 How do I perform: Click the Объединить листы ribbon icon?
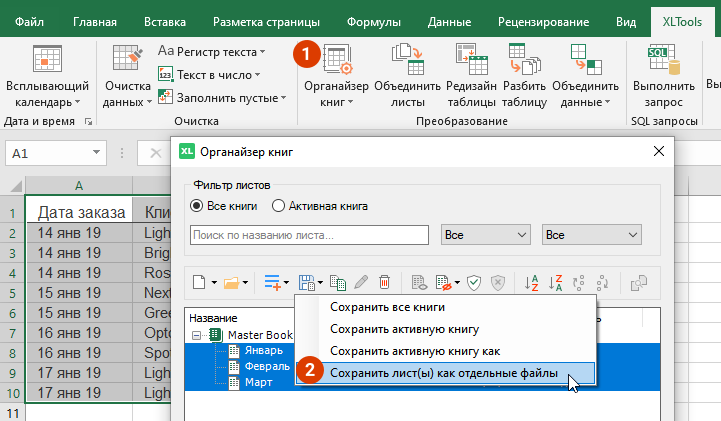[407, 62]
